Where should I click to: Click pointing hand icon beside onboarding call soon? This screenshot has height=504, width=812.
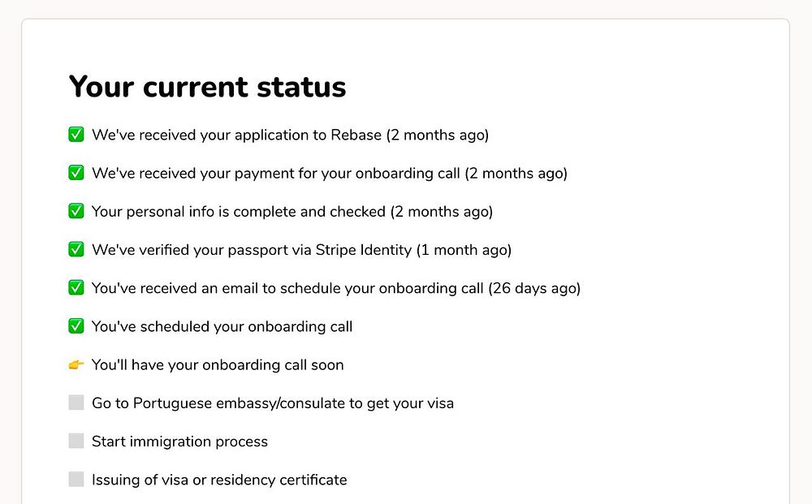click(x=76, y=365)
